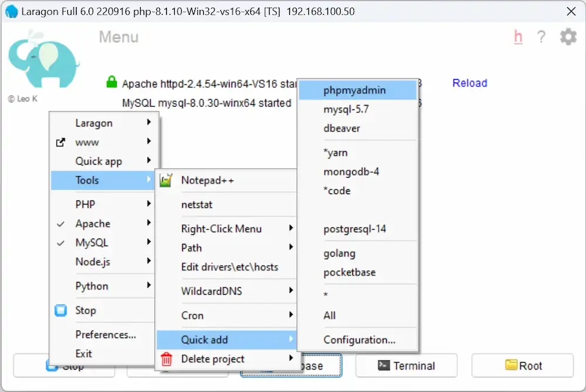Image resolution: width=586 pixels, height=392 pixels.
Task: Open the Root folder button
Action: click(523, 366)
